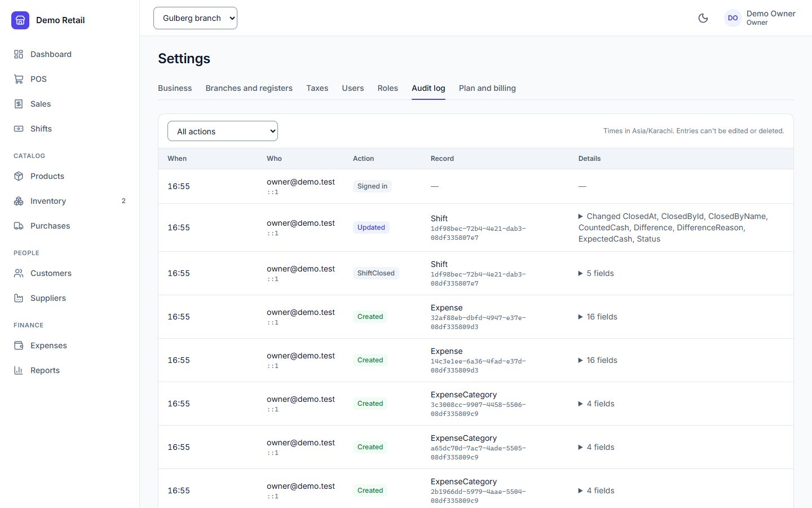Navigate to Expenses page
This screenshot has width=812, height=508.
pos(70,345)
